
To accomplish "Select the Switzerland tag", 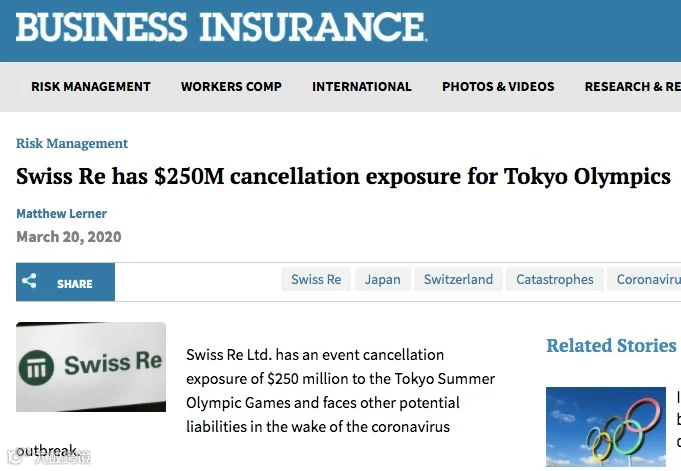I will [x=458, y=279].
